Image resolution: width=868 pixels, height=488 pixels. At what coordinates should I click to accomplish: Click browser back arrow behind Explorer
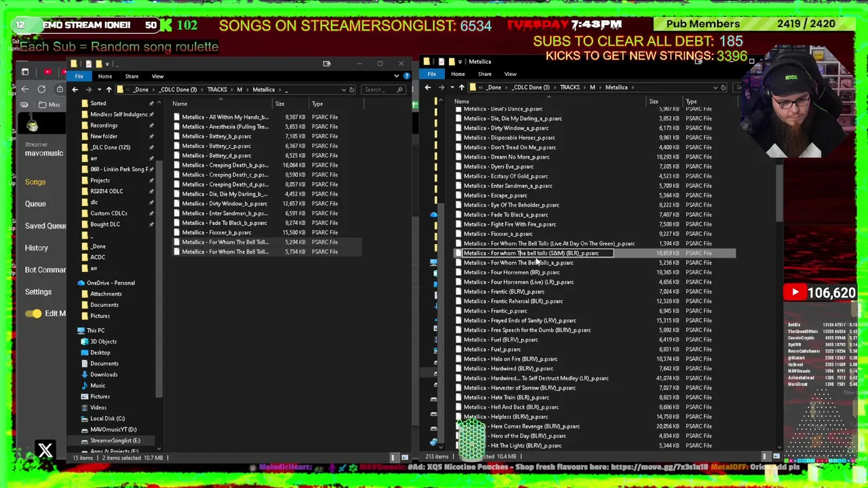pos(24,89)
